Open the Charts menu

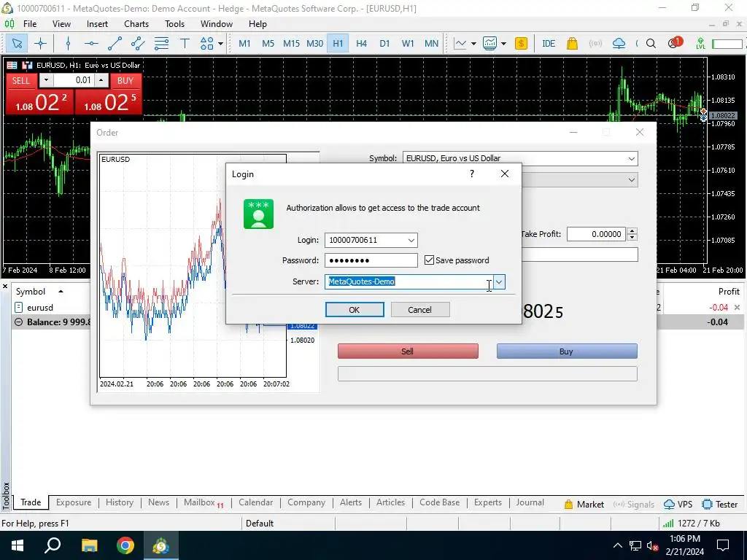pos(136,24)
